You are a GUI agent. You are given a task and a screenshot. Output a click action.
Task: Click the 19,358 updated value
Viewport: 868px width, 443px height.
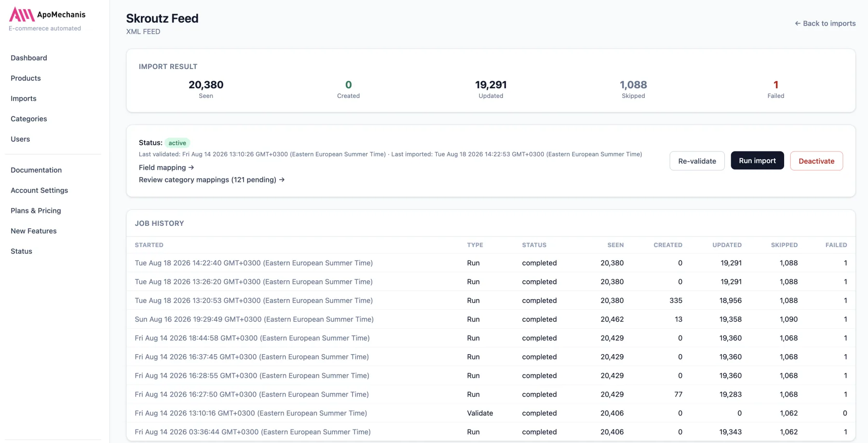(x=731, y=319)
